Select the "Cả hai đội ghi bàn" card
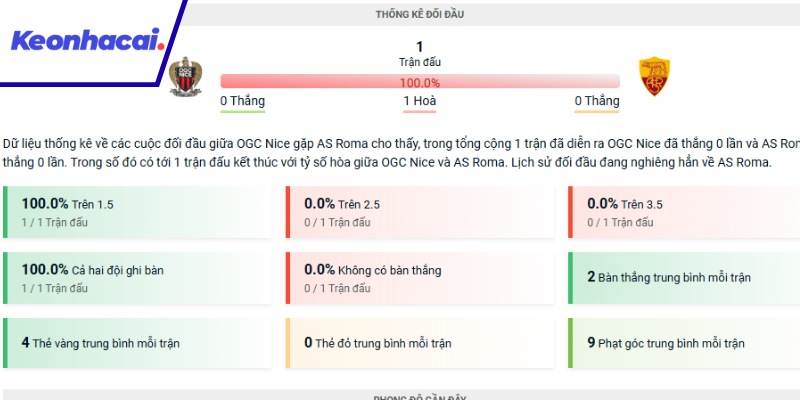This screenshot has height=400, width=800. 136,277
